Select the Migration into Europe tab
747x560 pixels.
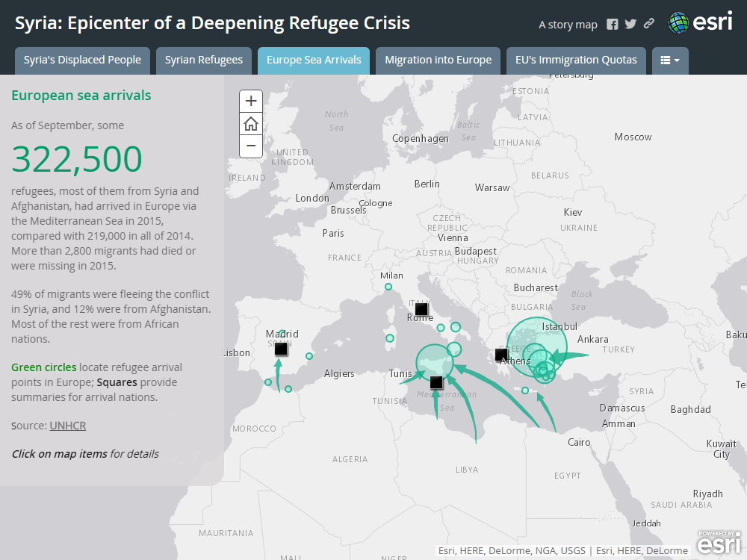[438, 60]
